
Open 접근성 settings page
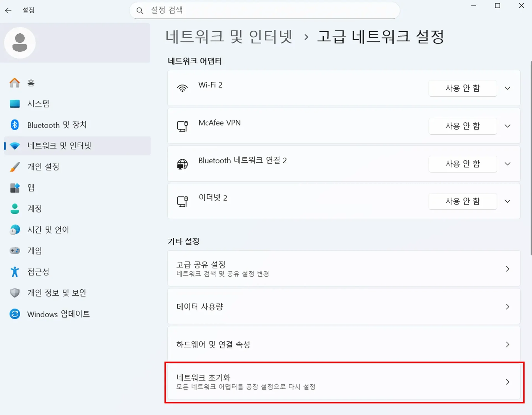click(38, 272)
